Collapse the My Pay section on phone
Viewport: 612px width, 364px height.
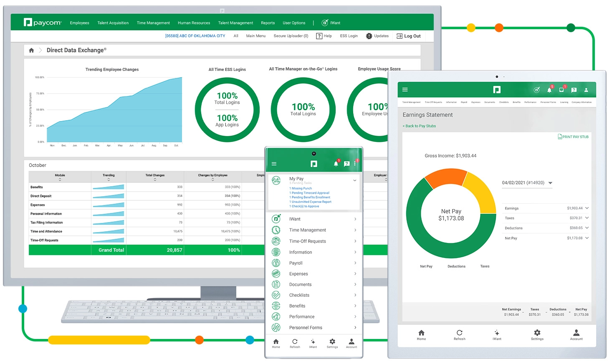point(355,180)
